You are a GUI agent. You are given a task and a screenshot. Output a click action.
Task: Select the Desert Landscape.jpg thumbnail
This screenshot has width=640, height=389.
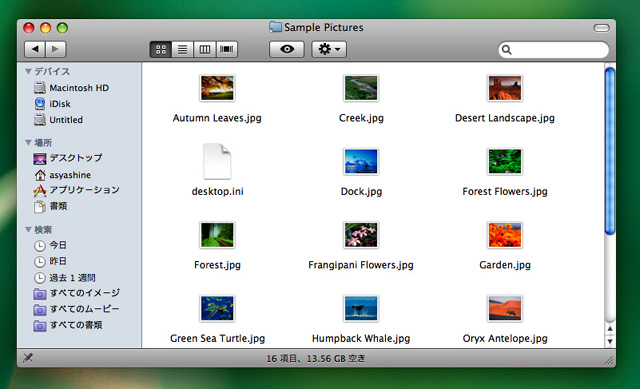tap(504, 88)
